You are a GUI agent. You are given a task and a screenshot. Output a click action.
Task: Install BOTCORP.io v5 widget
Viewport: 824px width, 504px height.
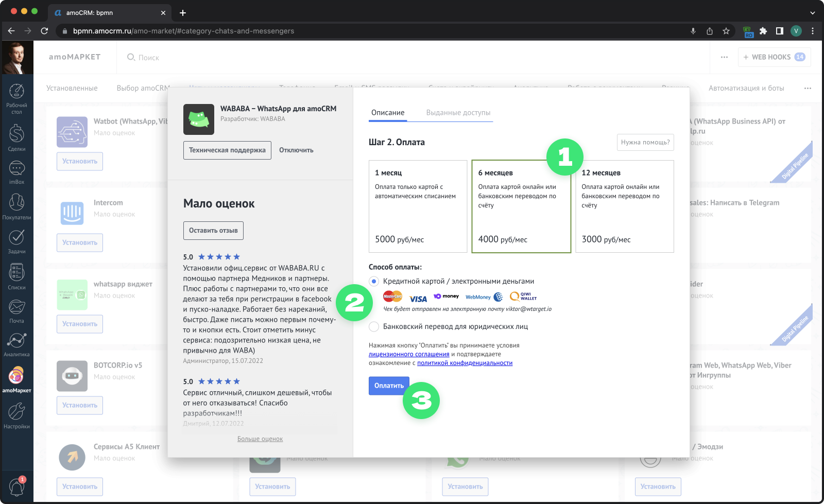click(80, 405)
